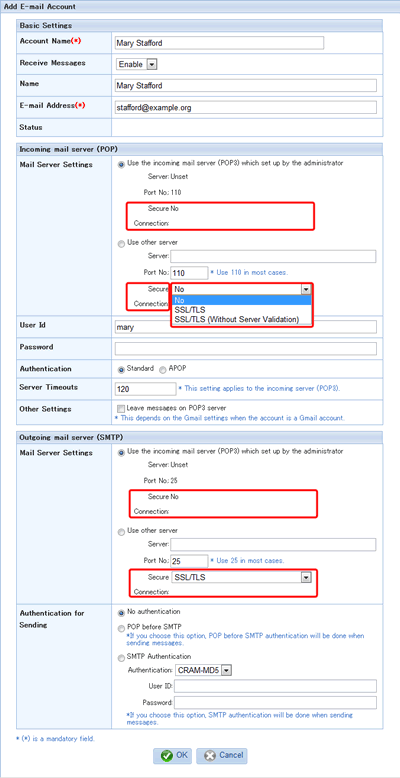
Task: Click the SMTP Authentication Password field
Action: (275, 703)
